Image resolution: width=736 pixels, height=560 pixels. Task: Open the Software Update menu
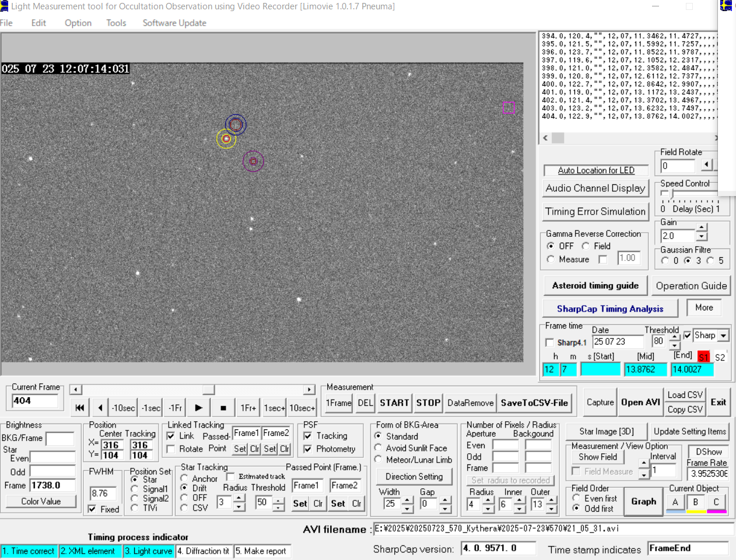coord(174,23)
